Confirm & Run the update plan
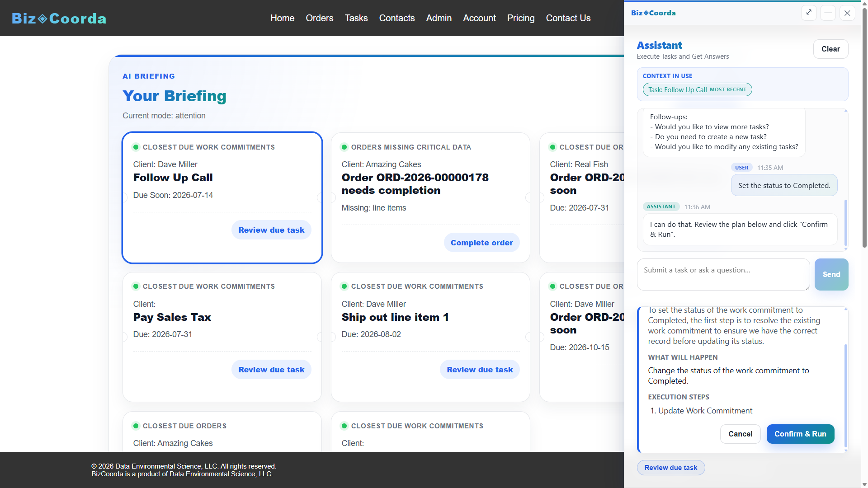868x488 pixels. point(800,434)
